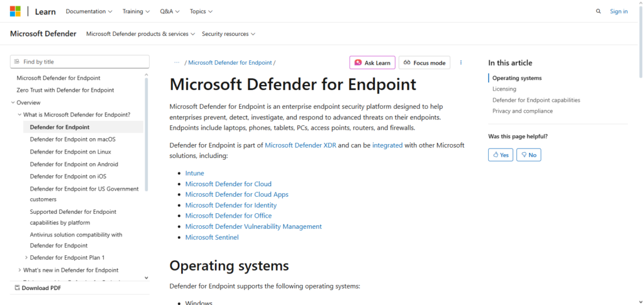The image size is (644, 305).
Task: Click the Download PDF icon
Action: [17, 288]
